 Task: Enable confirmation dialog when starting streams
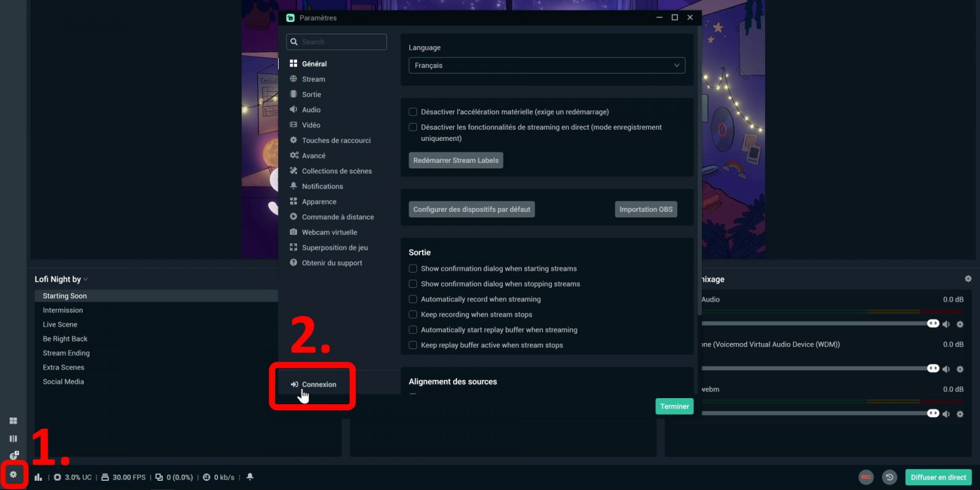(413, 269)
